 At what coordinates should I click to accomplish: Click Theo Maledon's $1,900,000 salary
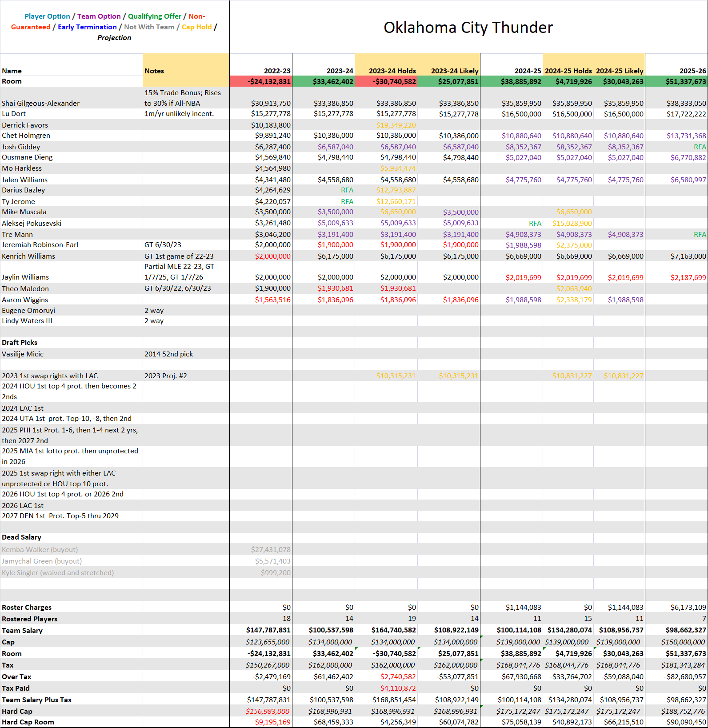(272, 288)
